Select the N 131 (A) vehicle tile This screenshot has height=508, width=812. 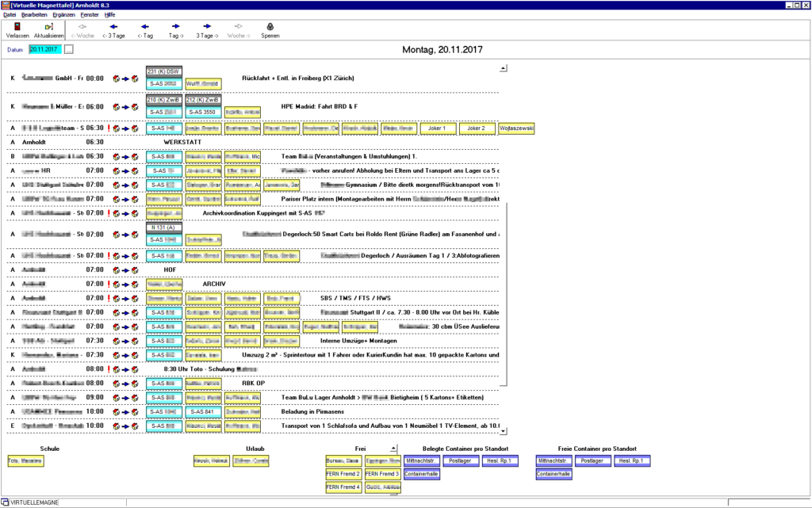(163, 227)
